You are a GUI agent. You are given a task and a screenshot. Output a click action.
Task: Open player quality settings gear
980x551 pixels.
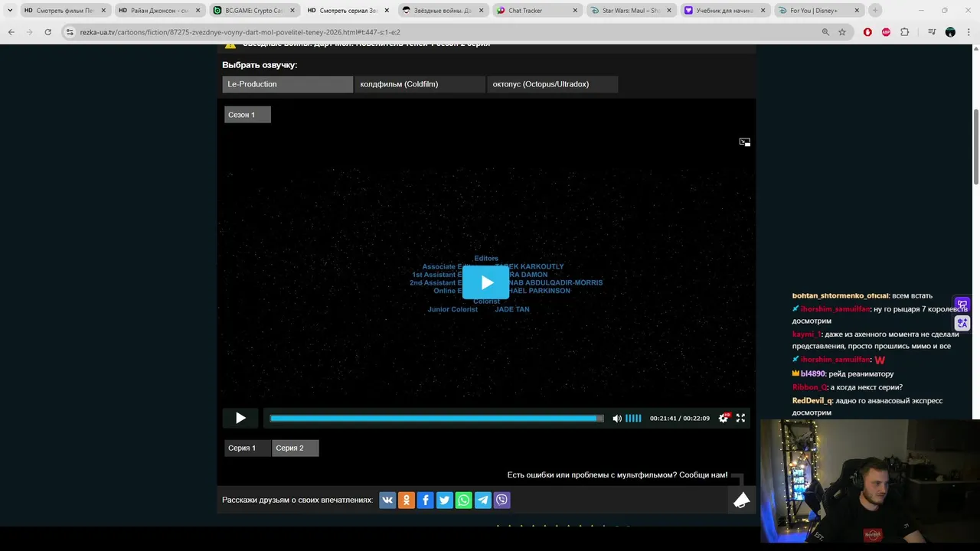[723, 418]
